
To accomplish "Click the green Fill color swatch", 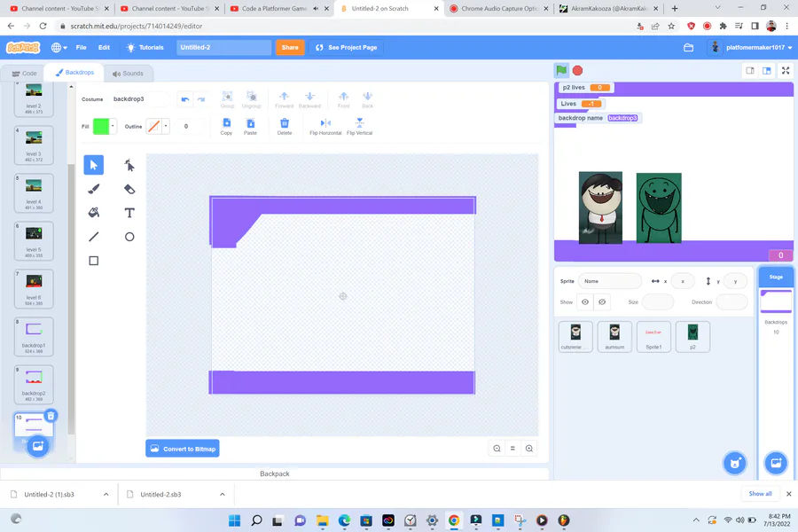I will pos(101,126).
